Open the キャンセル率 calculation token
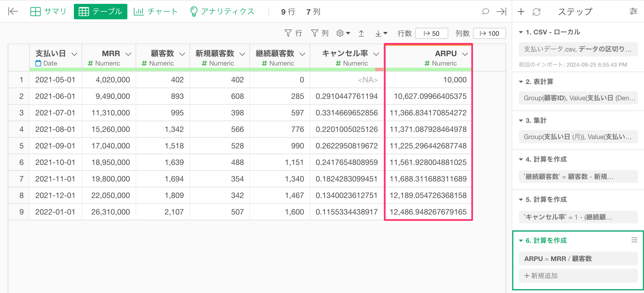The height and width of the screenshot is (293, 644). [x=578, y=217]
